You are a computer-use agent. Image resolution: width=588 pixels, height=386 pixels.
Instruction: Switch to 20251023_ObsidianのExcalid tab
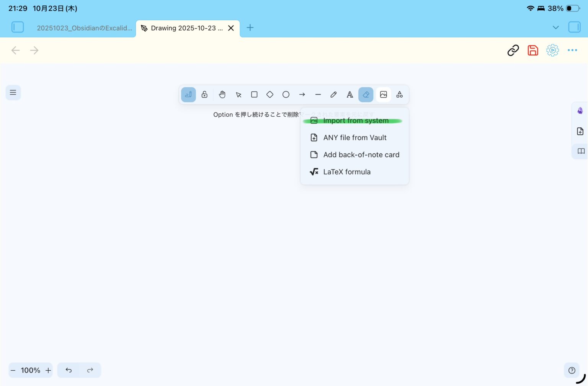[x=84, y=28]
